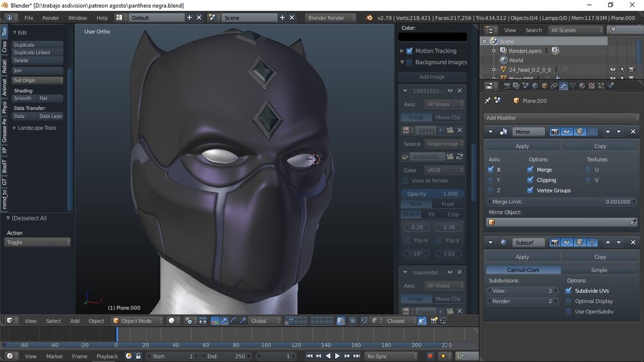Open the Material properties tab (sphere icon)

(x=582, y=86)
